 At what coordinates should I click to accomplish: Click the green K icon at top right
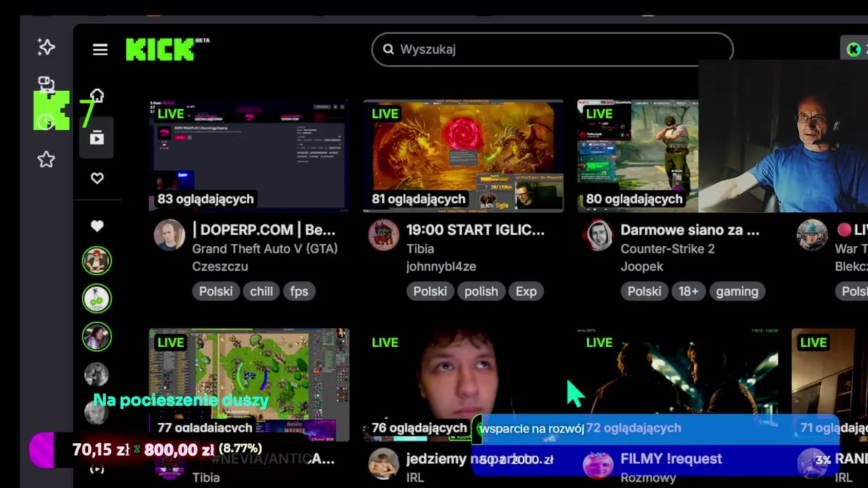click(x=854, y=49)
